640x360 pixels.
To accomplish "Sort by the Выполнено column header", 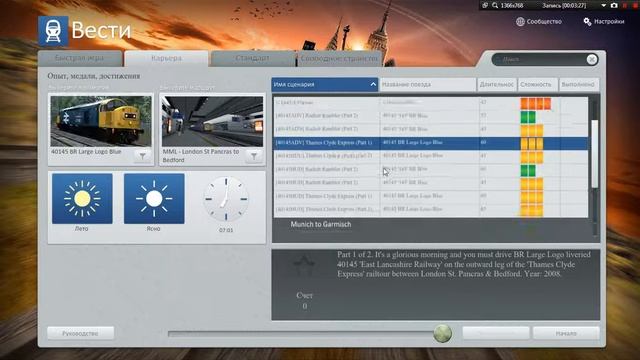I will pos(579,84).
